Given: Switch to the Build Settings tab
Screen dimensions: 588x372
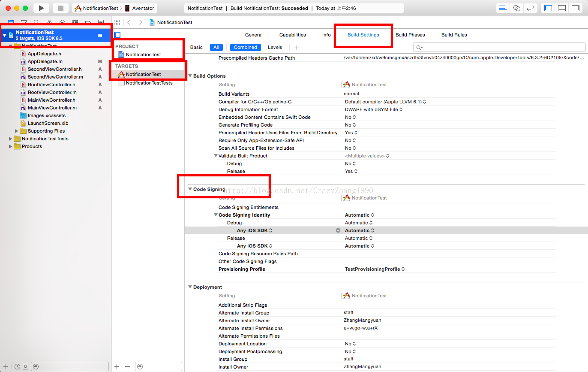Looking at the screenshot, I should (x=363, y=35).
